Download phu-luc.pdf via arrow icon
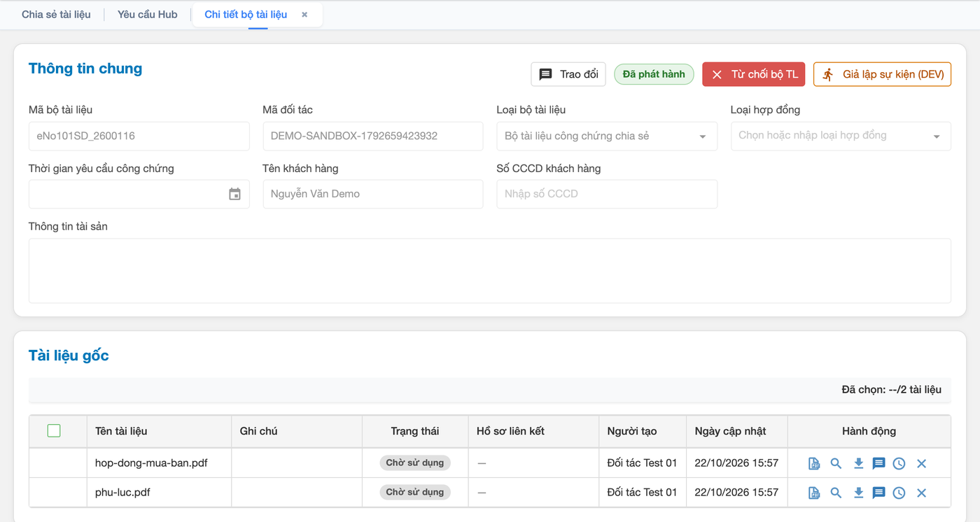 858,493
